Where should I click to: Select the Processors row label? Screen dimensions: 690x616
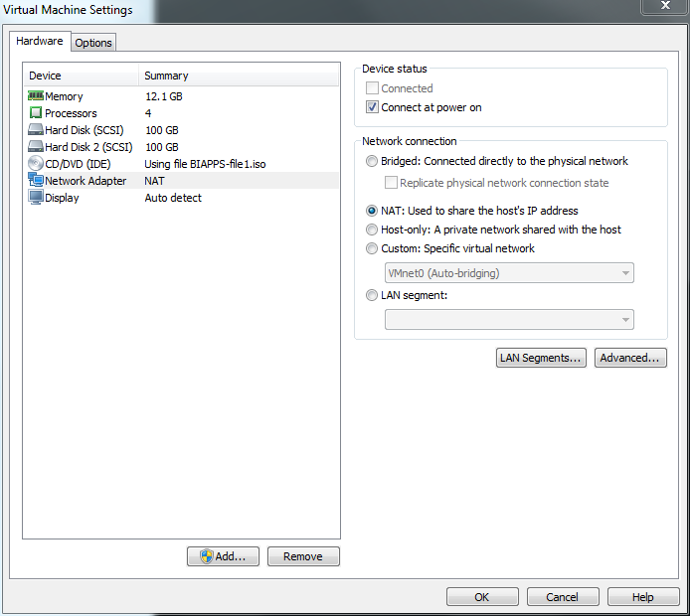click(x=71, y=113)
